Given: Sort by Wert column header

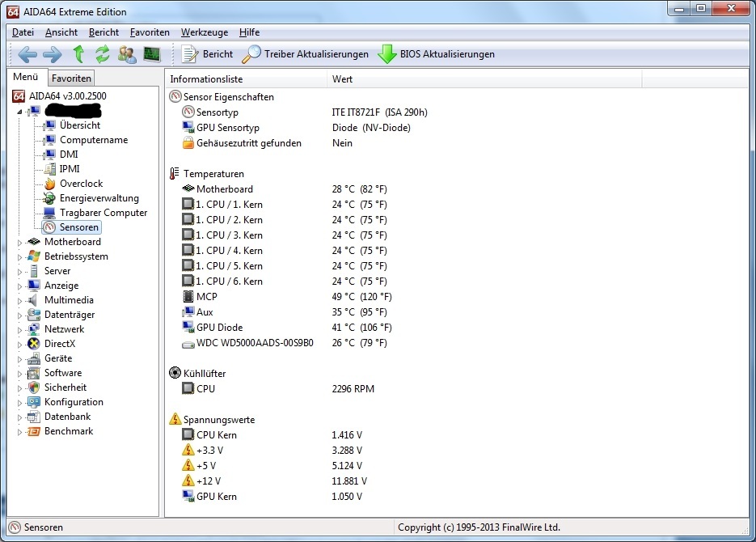Looking at the screenshot, I should point(484,79).
